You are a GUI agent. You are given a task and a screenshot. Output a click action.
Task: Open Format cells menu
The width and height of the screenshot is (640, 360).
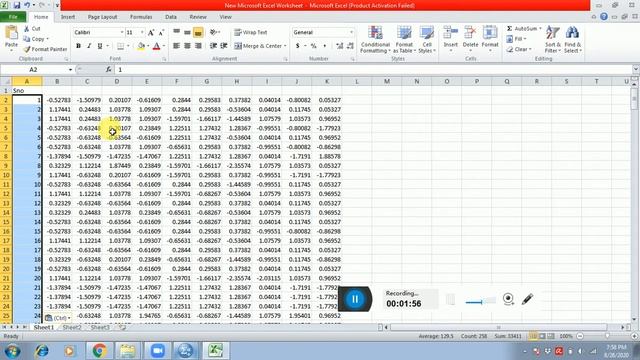tap(490, 38)
